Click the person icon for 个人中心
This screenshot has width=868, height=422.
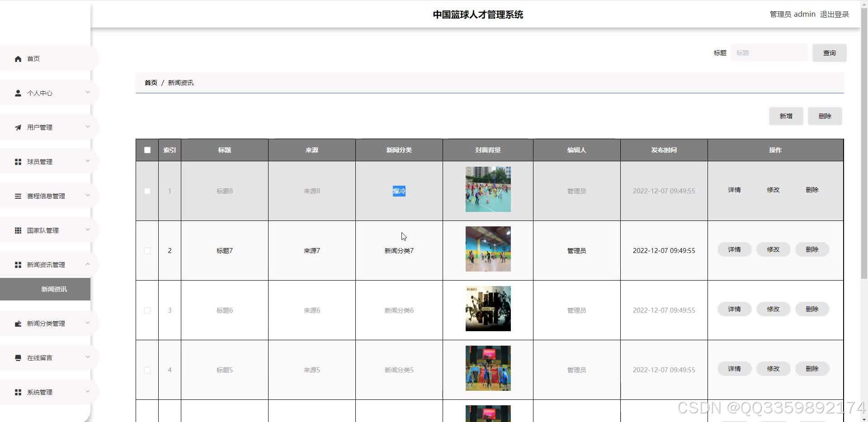pos(18,93)
